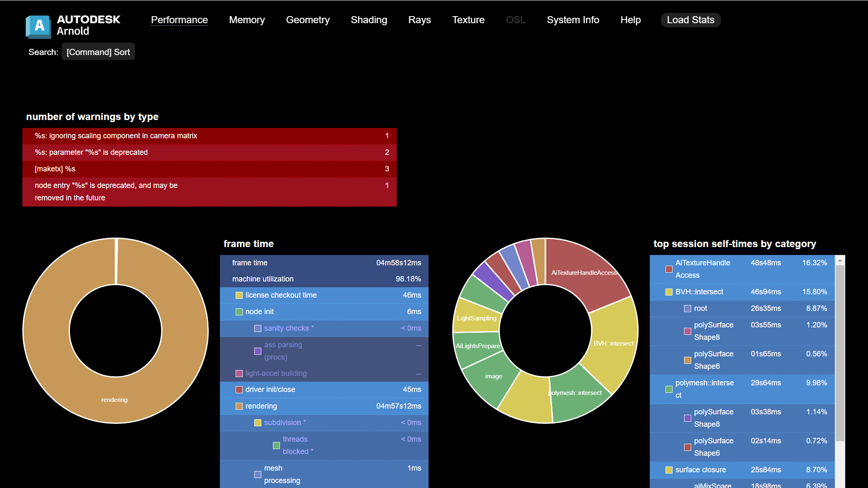Click the yellow BVH::intersect legend square
This screenshot has width=868, height=488.
pyautogui.click(x=669, y=292)
